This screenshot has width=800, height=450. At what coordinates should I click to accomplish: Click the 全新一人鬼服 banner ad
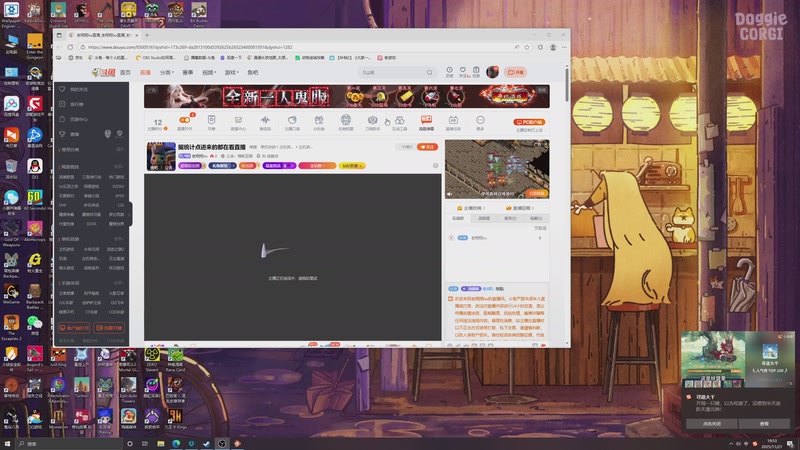click(346, 96)
